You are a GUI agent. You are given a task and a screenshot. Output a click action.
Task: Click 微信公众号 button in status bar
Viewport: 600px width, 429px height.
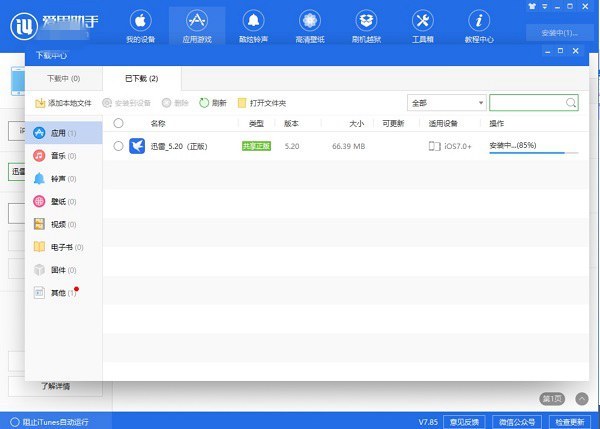517,422
